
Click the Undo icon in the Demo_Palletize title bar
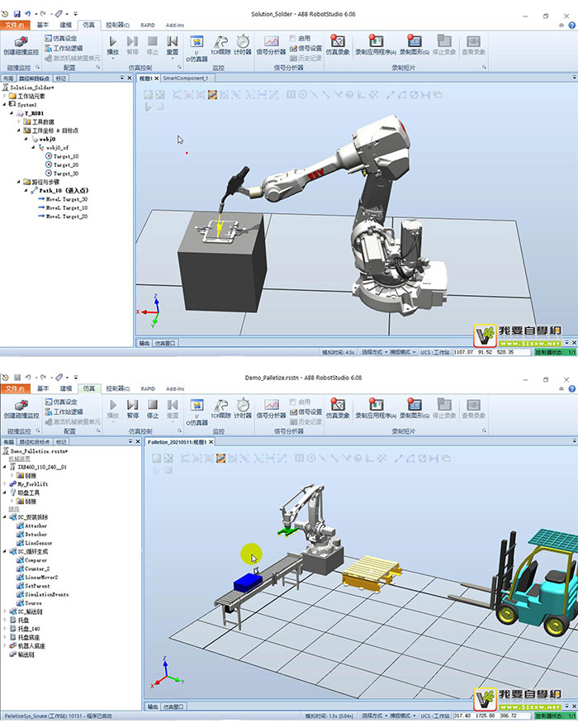pos(28,378)
